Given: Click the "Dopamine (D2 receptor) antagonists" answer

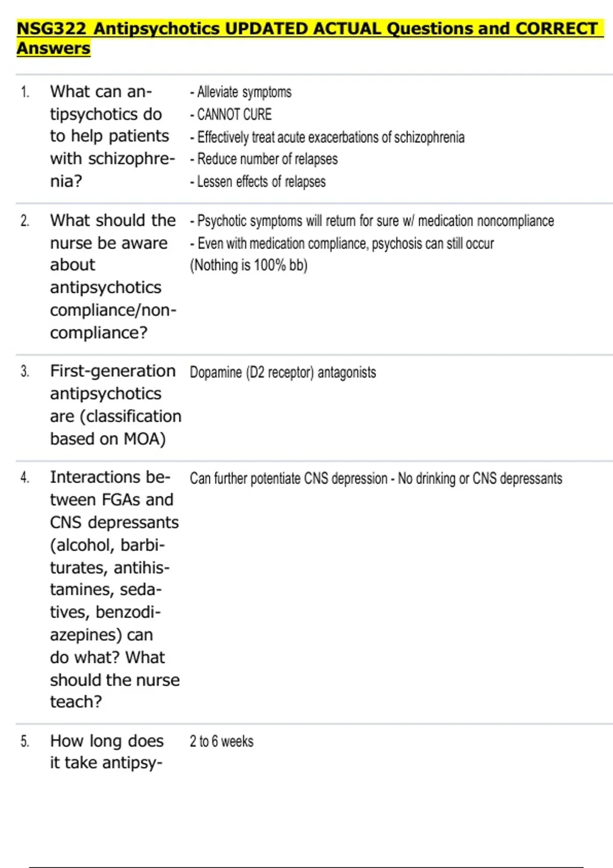Looking at the screenshot, I should point(283,373).
